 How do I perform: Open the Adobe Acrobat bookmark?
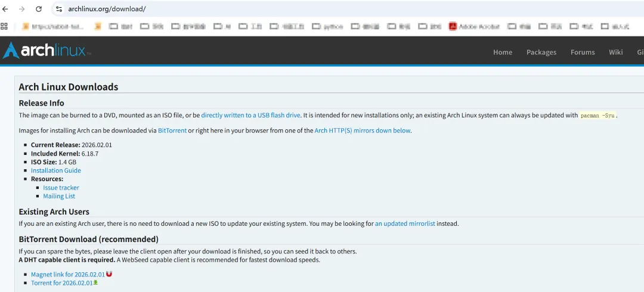click(x=474, y=26)
